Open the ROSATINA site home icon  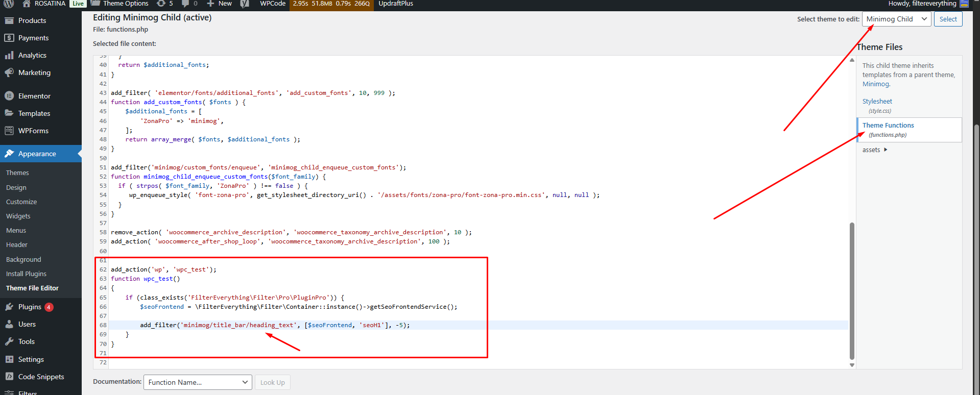point(27,4)
